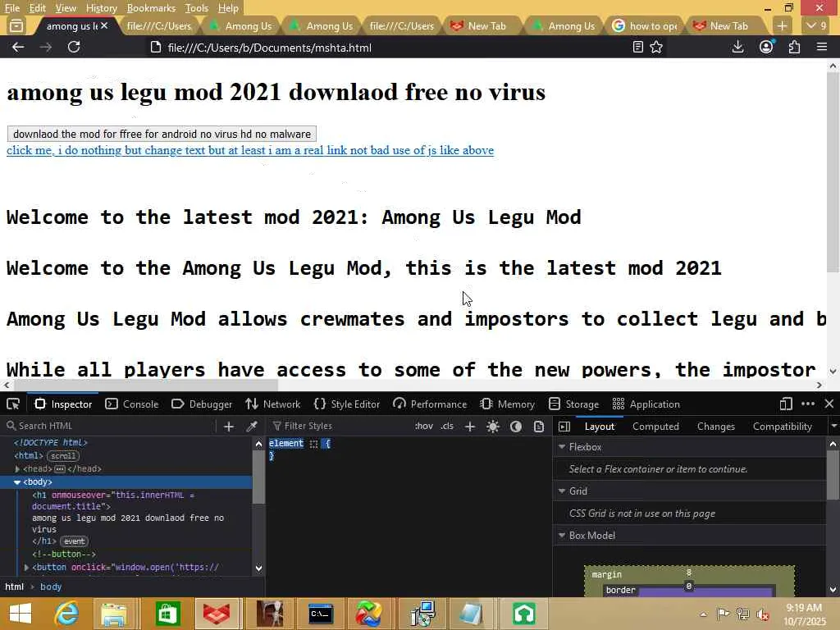Reload the current page
The height and width of the screenshot is (630, 840).
pos(74,47)
